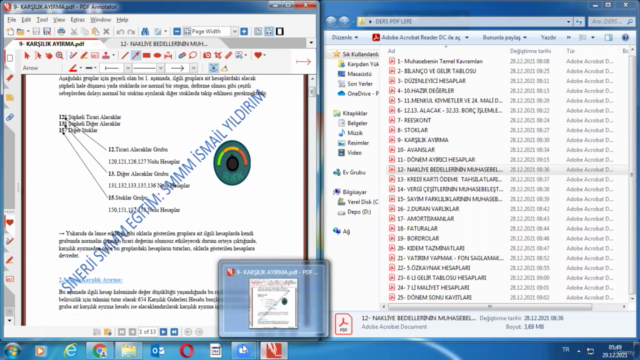The width and height of the screenshot is (640, 360).
Task: Select the Crop tool
Action: coord(218,55)
